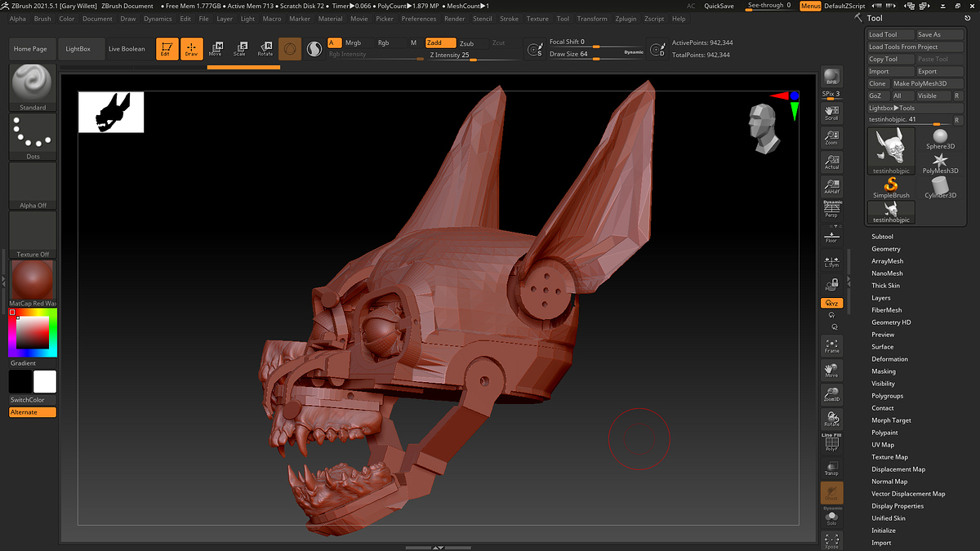Click the Live Boolean button
Image resolution: width=980 pixels, height=551 pixels.
tap(127, 49)
